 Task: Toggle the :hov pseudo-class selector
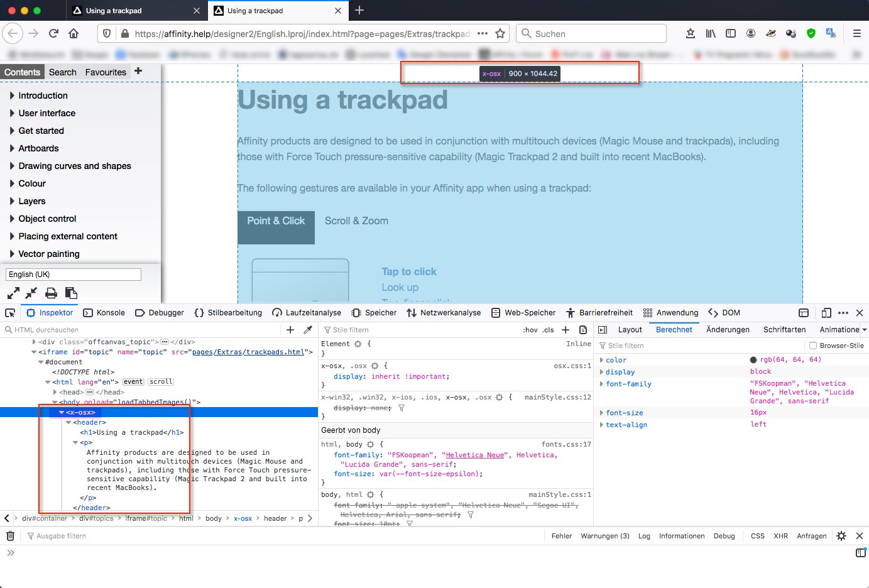click(532, 329)
